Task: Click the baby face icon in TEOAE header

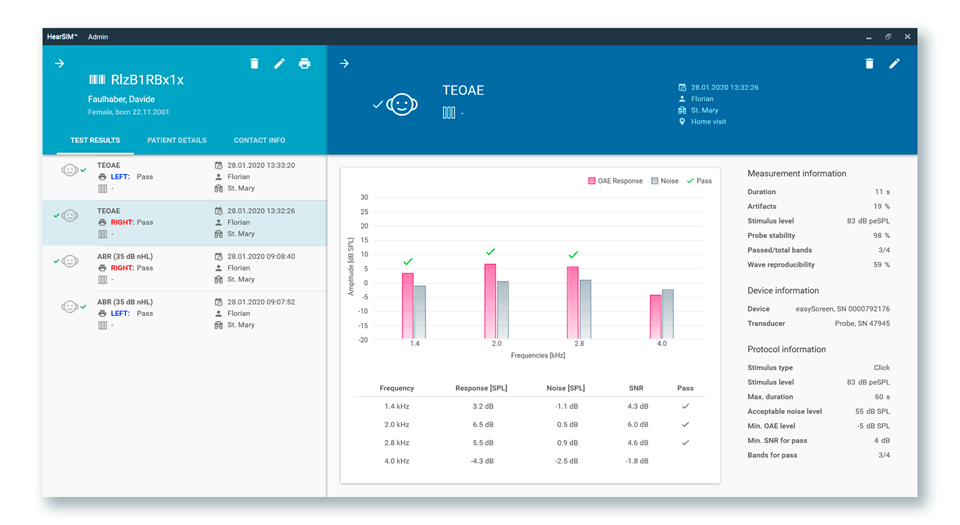Action: click(x=402, y=105)
